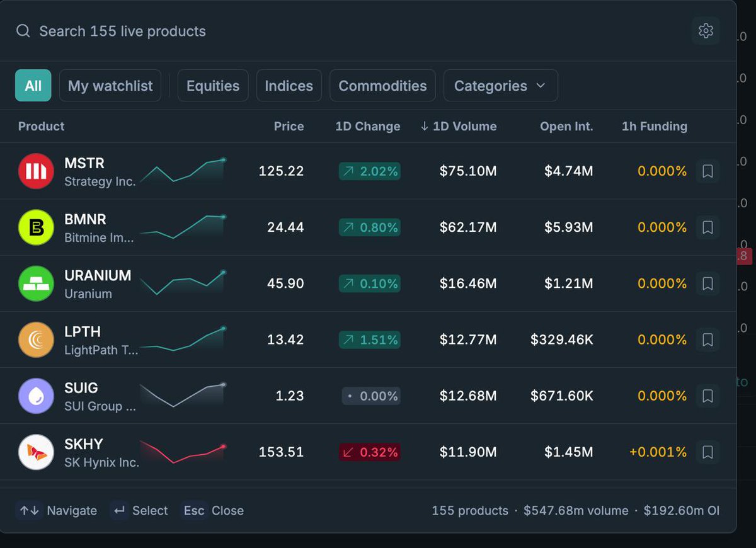Screen dimensions: 756x548
Task: Select the Commodities tab
Action: pos(382,86)
